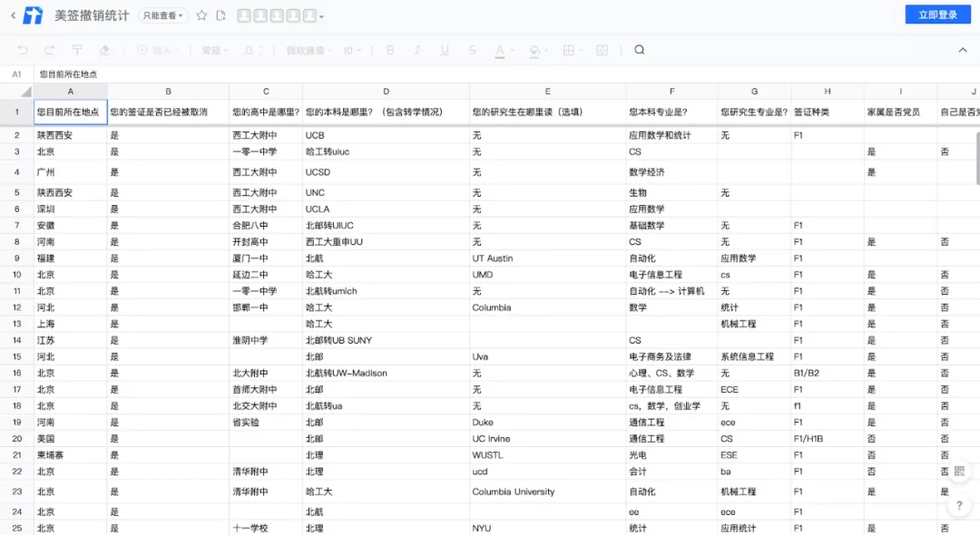
Task: Click the A1 cell name box
Action: 17,73
